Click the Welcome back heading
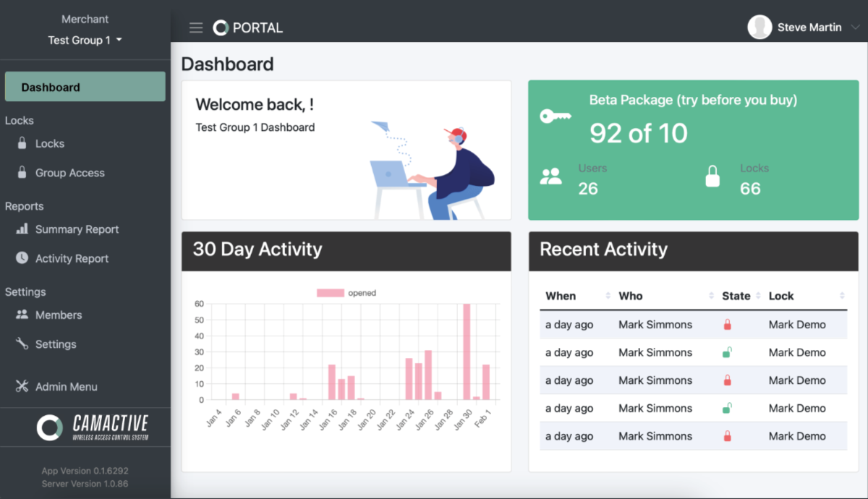Screen dimensions: 868x499 coord(255,105)
